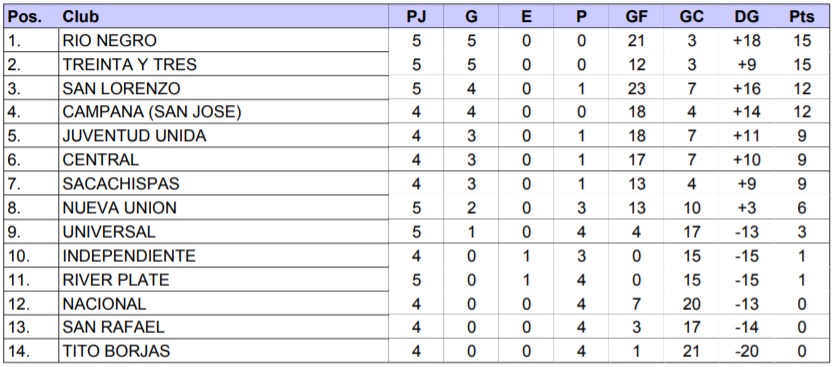Click the +18 goal difference value
Screen dimensions: 834x367
coord(746,40)
